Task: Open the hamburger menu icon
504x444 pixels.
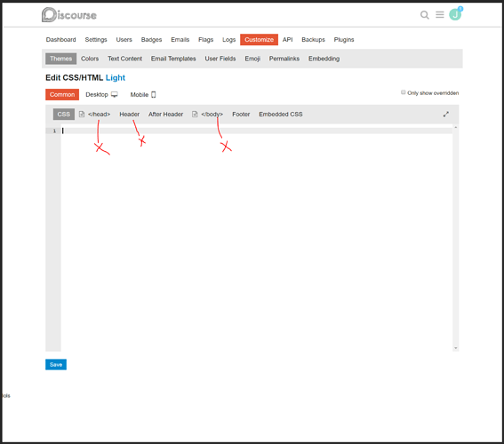Action: coord(440,14)
